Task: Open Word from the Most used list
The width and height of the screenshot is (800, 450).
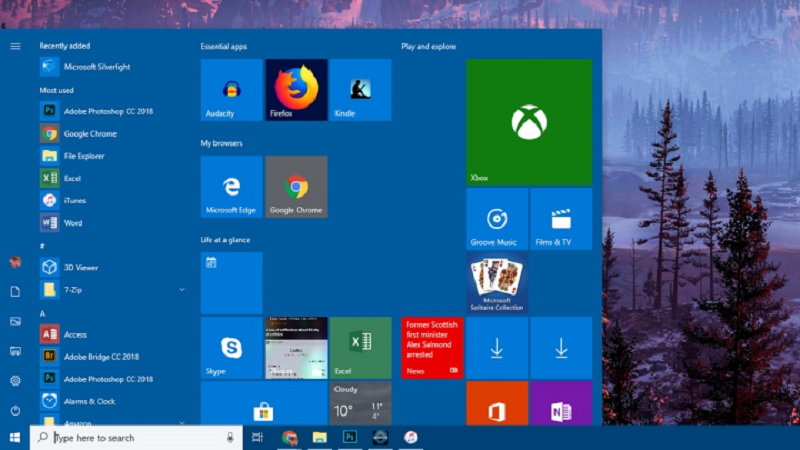Action: pos(72,223)
